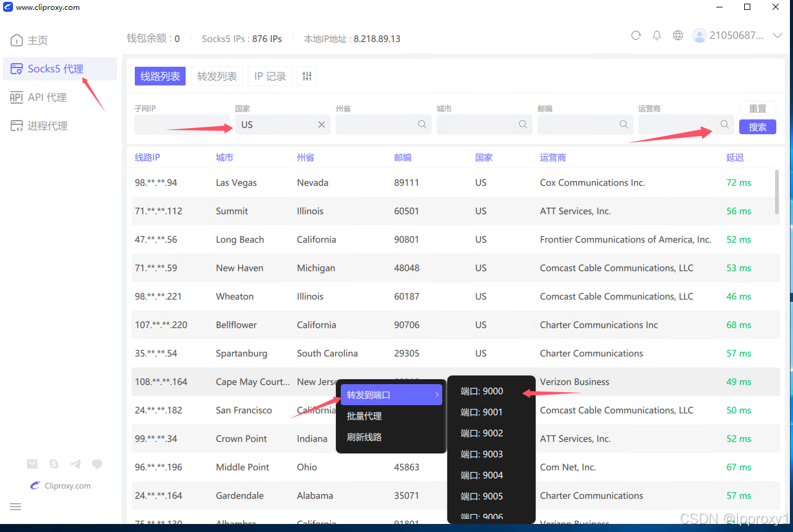Image resolution: width=793 pixels, height=532 pixels.
Task: Click the email icon in sidebar footer
Action: (32, 464)
